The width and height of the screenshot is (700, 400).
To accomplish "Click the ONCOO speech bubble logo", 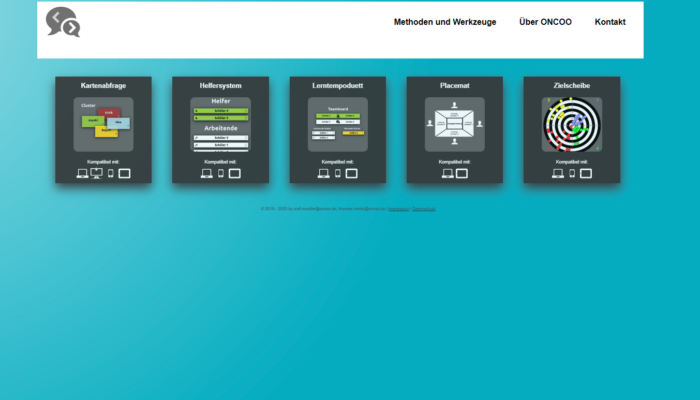I will 63,22.
